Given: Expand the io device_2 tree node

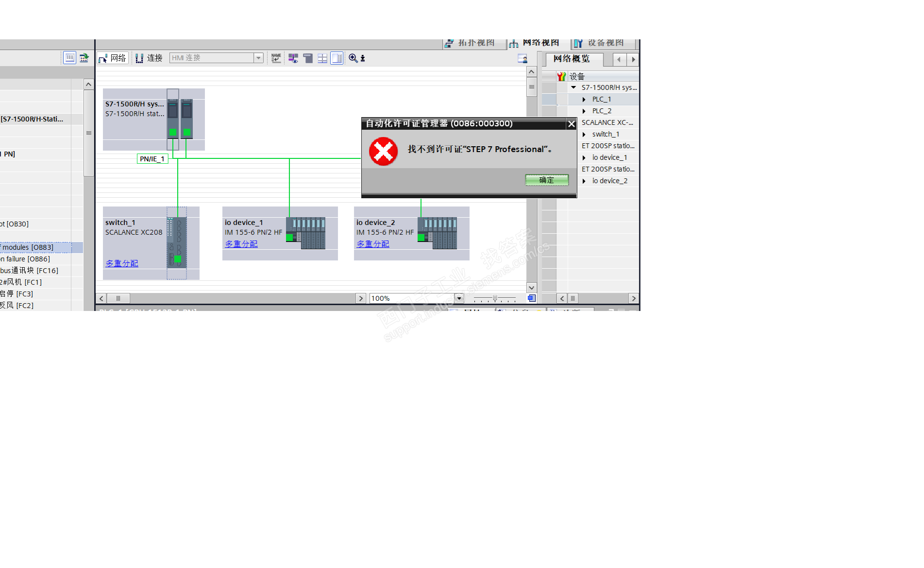Looking at the screenshot, I should pos(584,181).
